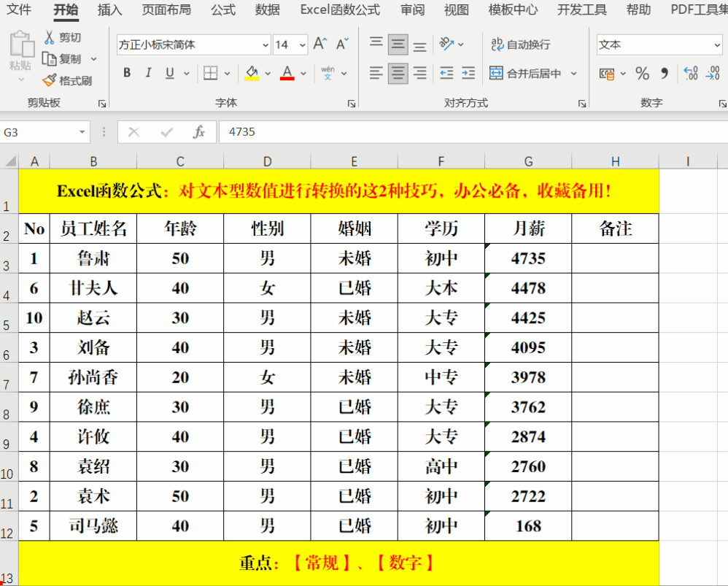Expand the 复制 copy dropdown arrow
This screenshot has width=728, height=586.
94,59
